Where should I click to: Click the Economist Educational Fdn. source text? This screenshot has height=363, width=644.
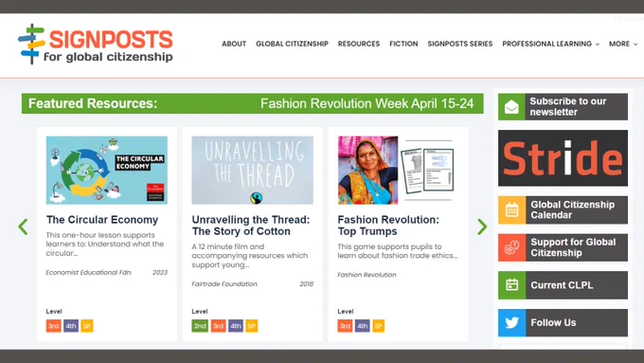89,273
